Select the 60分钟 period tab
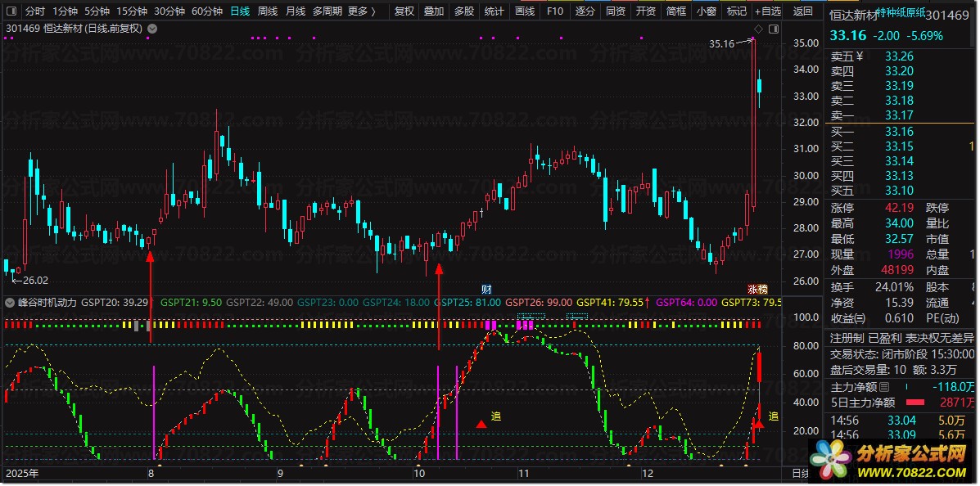The image size is (980, 486). 206,11
